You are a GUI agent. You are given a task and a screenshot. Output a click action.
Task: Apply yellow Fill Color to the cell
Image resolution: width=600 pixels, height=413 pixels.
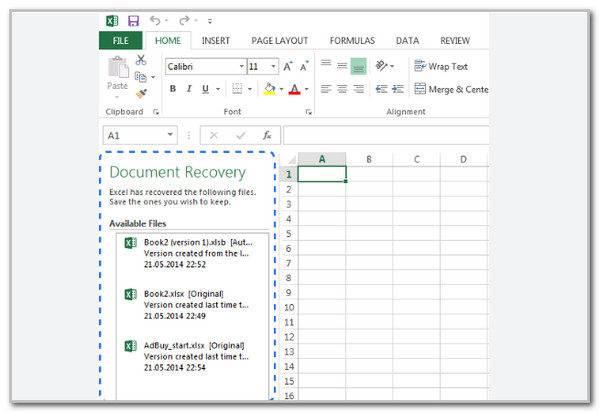pyautogui.click(x=269, y=89)
